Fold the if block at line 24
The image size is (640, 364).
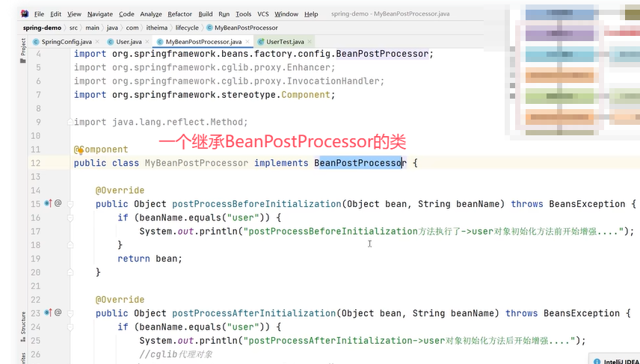click(x=70, y=327)
